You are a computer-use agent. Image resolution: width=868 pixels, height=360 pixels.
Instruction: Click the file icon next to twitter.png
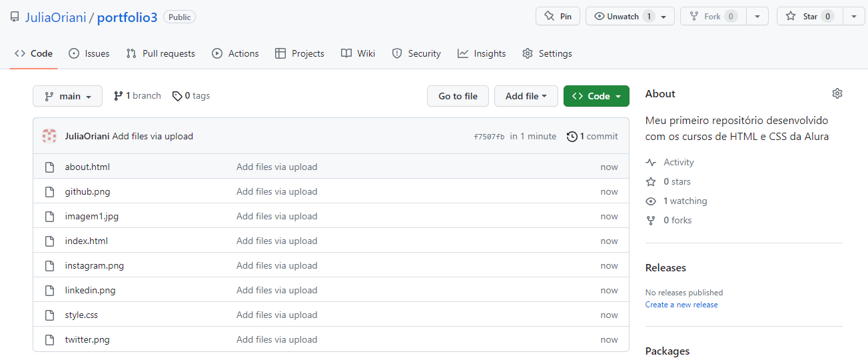[x=49, y=339]
